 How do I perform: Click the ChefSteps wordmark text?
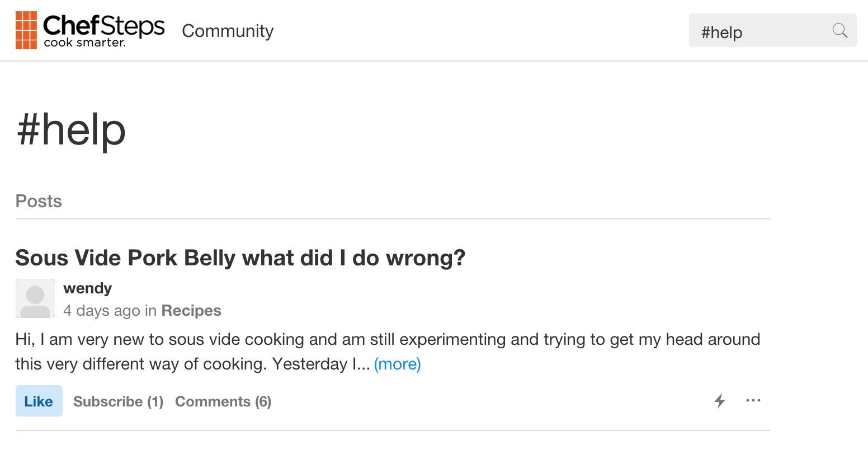[104, 25]
